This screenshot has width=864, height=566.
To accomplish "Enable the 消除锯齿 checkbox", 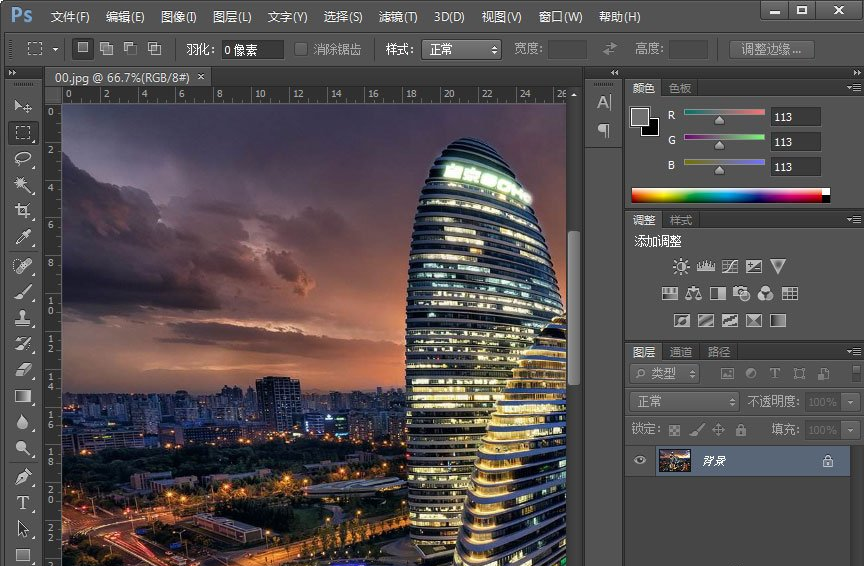I will tap(301, 49).
